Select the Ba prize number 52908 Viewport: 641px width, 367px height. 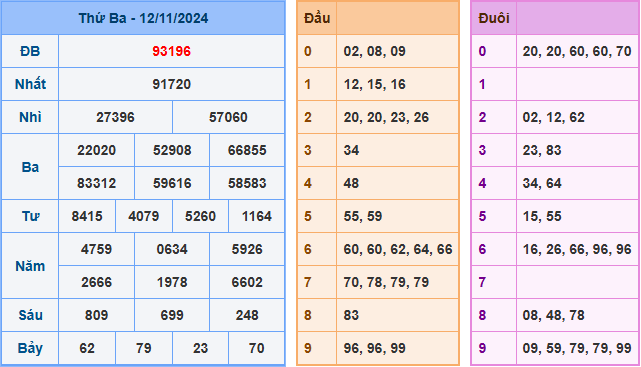click(172, 150)
